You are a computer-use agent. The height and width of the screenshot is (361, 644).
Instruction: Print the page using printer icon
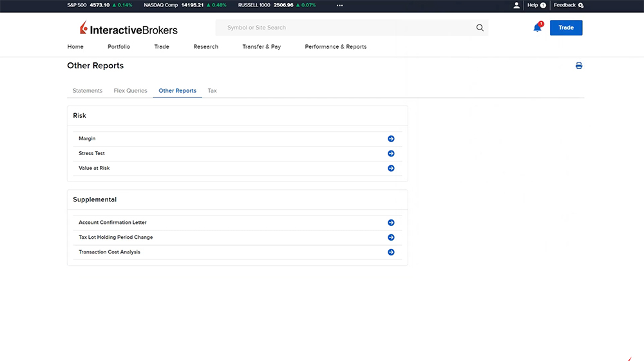click(x=579, y=66)
